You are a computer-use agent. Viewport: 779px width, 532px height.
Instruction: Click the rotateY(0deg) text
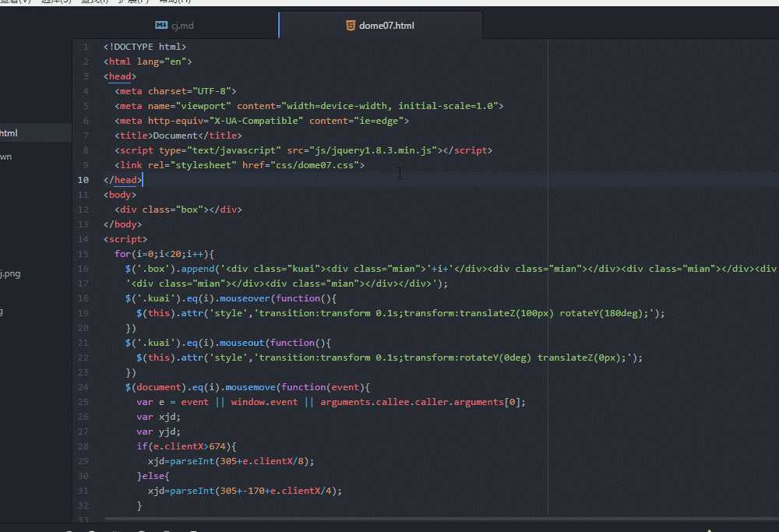[495, 358]
